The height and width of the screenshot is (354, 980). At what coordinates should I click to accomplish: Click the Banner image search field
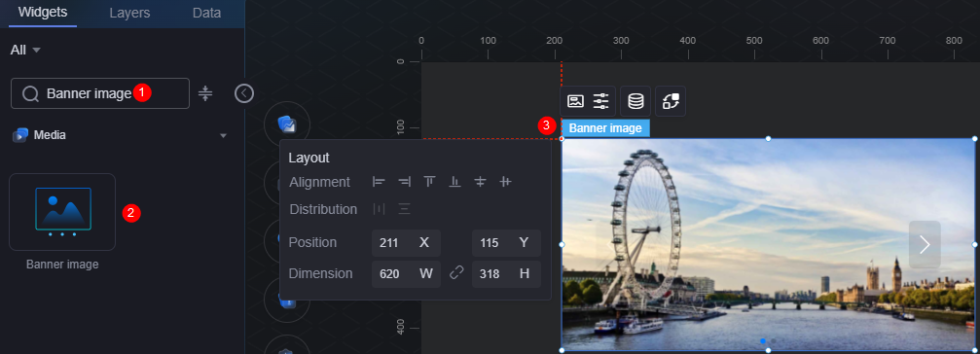[100, 93]
